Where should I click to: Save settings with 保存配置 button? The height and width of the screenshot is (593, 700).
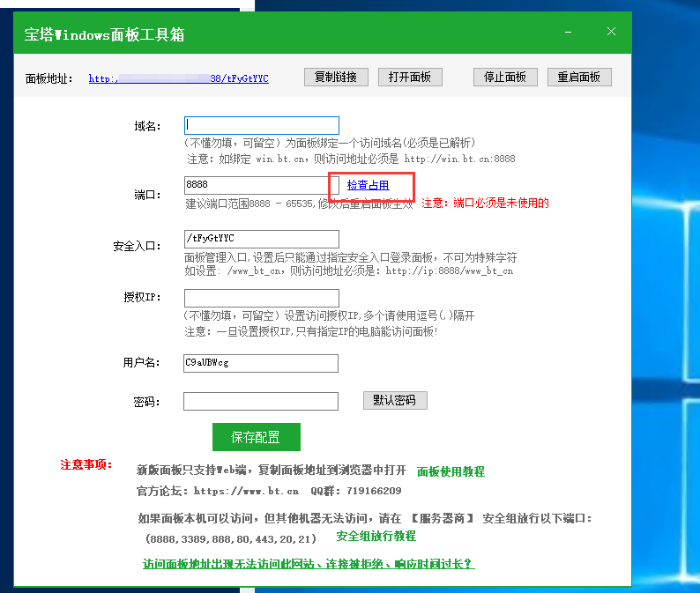click(257, 437)
